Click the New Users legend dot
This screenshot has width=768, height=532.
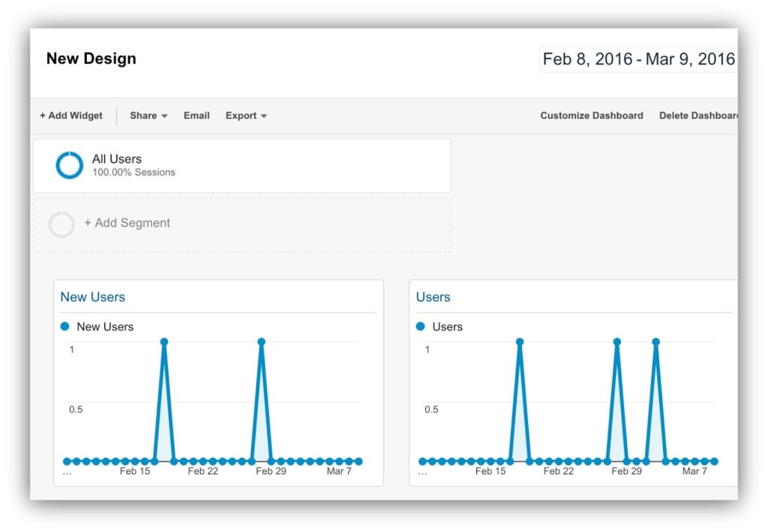[64, 327]
